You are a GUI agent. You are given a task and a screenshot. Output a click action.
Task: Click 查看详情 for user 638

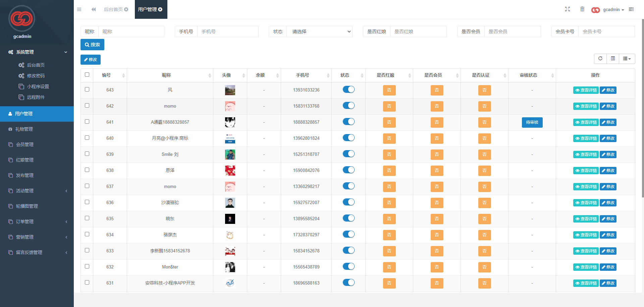coord(586,171)
